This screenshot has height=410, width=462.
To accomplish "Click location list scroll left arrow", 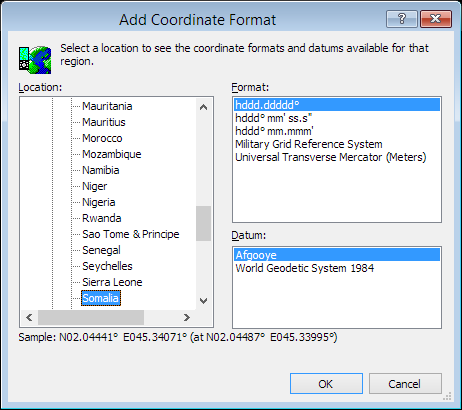I will pos(29,317).
